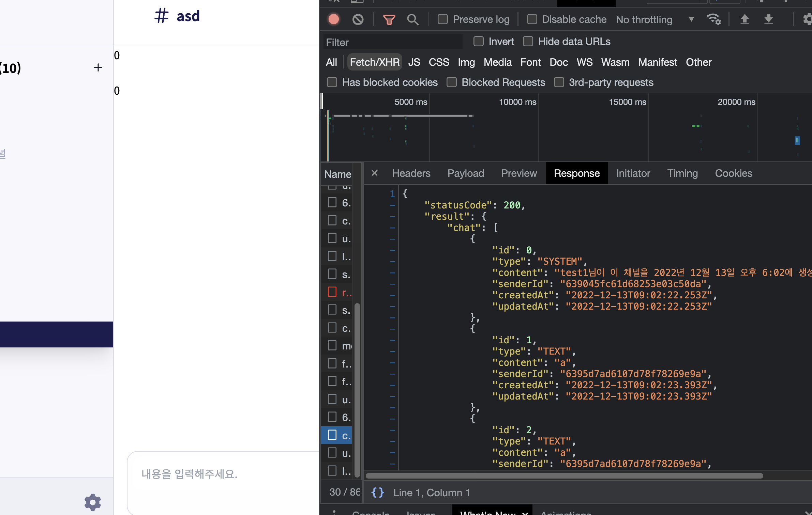This screenshot has width=812, height=515.
Task: Clear all network requests
Action: coord(357,19)
